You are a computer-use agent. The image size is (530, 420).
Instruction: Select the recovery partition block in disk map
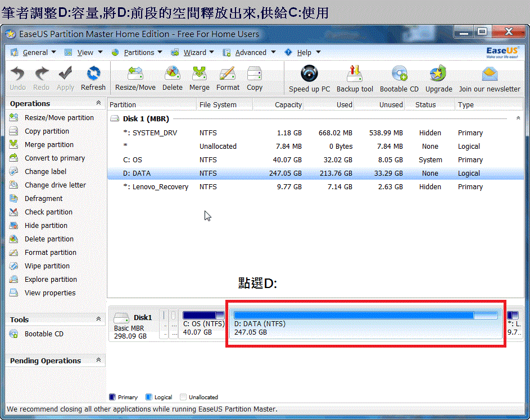pos(514,324)
